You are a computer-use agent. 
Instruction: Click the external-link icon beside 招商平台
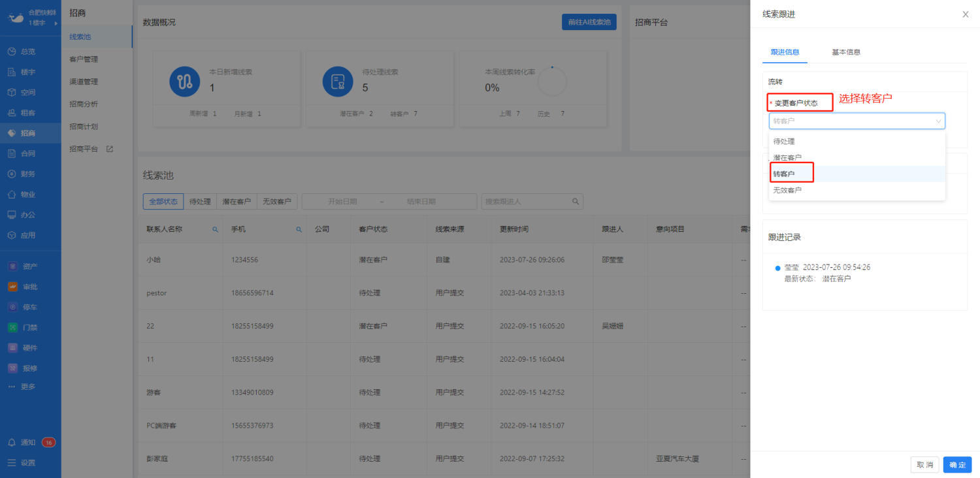point(110,149)
